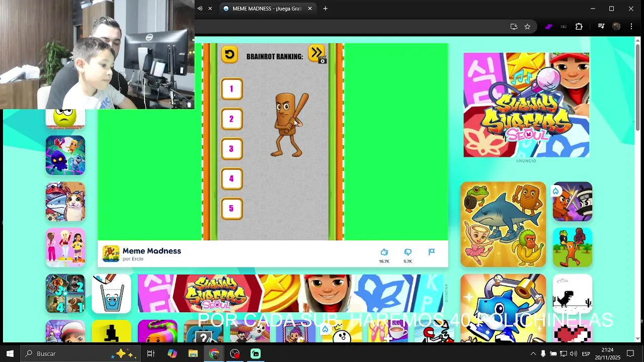
Task: Open the question-mark box game thumbnail
Action: [204, 331]
